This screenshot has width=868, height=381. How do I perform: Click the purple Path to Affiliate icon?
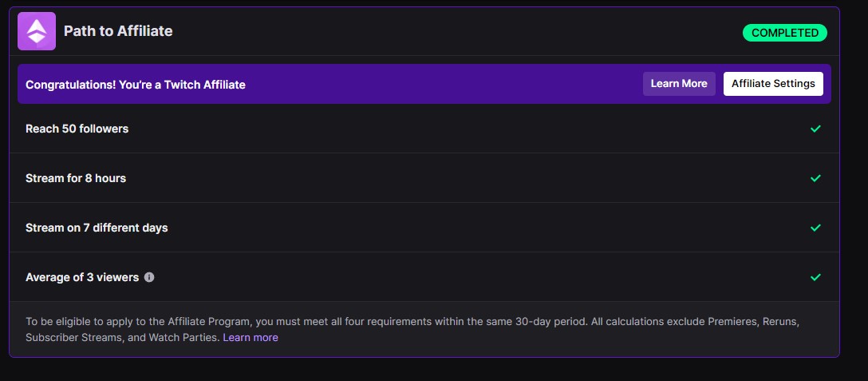pos(37,31)
